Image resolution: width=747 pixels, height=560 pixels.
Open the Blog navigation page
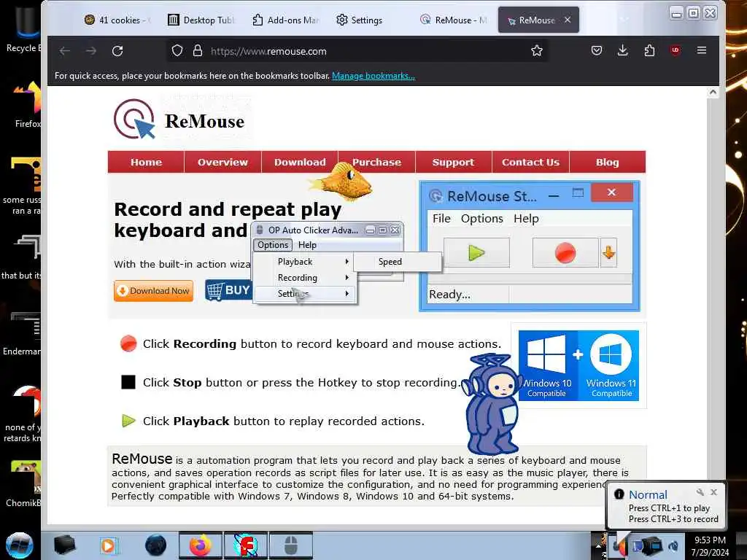click(608, 162)
